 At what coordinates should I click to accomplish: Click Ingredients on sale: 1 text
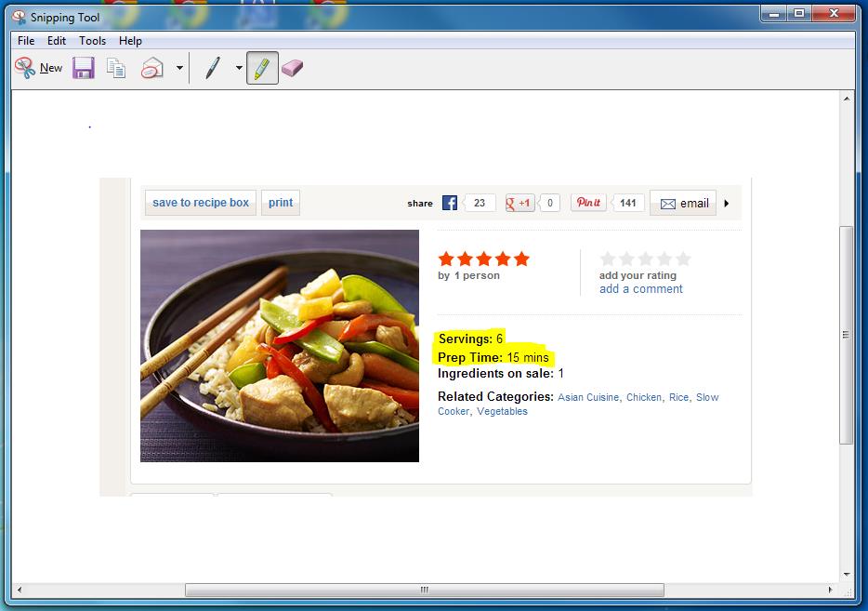click(x=500, y=373)
